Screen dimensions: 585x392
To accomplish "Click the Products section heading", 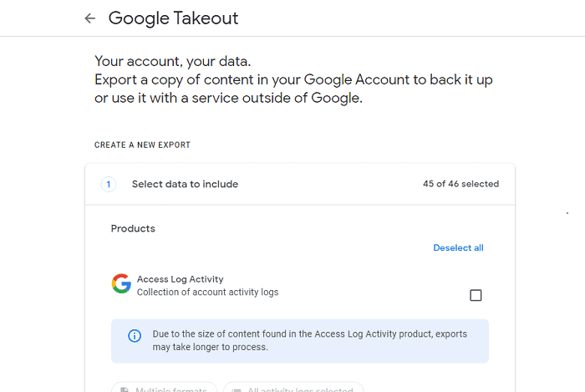I will 133,229.
